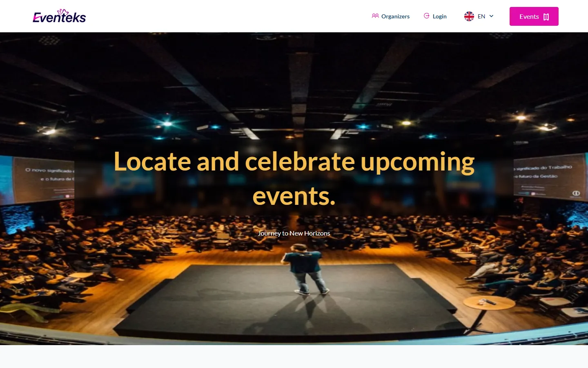Select the EN language label
This screenshot has height=368, width=588.
click(x=481, y=16)
